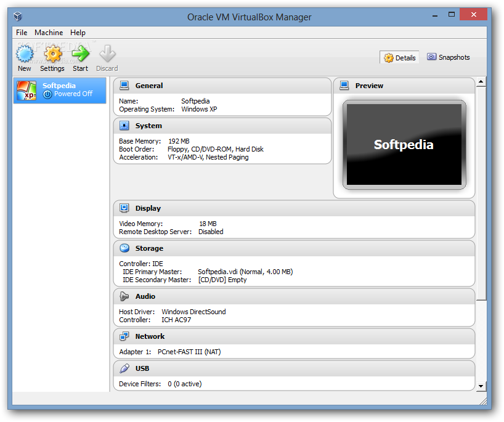Screen dimensions: 504x422
Task: Click Acceleration value VT-x/AMD-V, Nested Paging
Action: [208, 157]
